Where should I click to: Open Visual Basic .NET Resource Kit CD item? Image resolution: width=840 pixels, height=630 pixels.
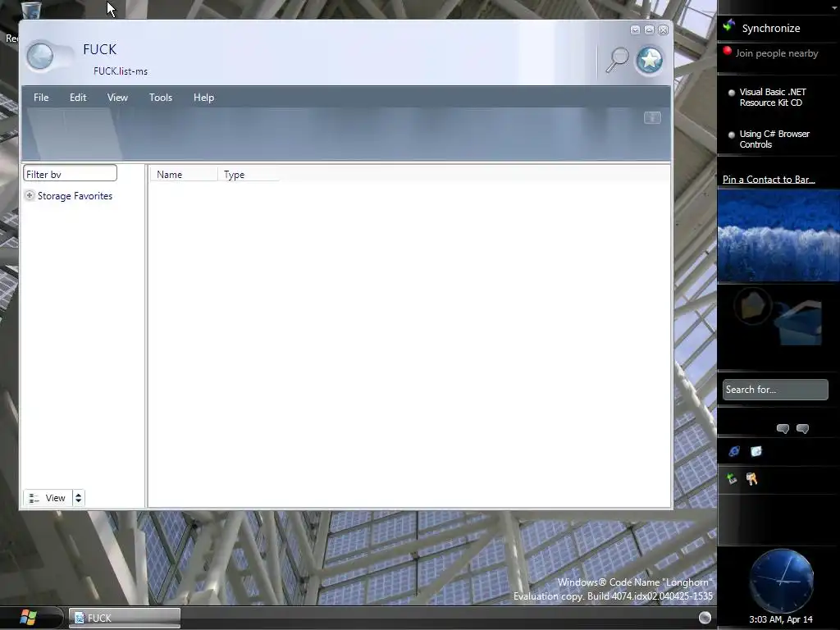773,98
